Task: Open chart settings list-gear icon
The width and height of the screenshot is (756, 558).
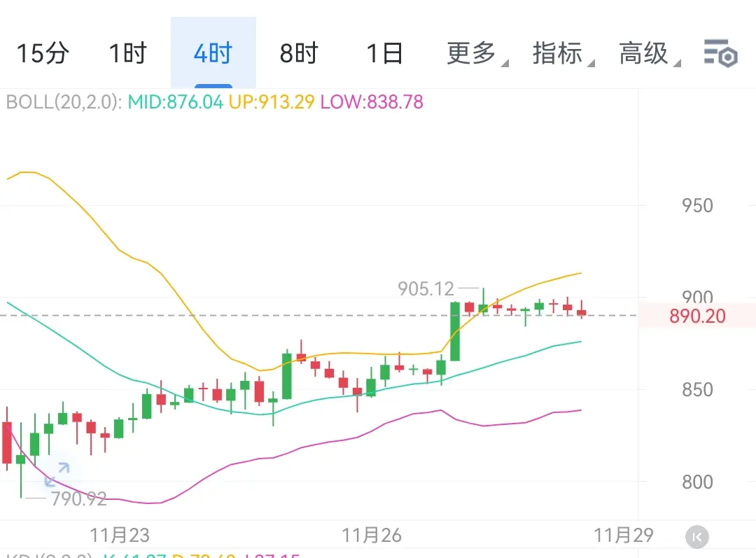Action: coord(720,53)
